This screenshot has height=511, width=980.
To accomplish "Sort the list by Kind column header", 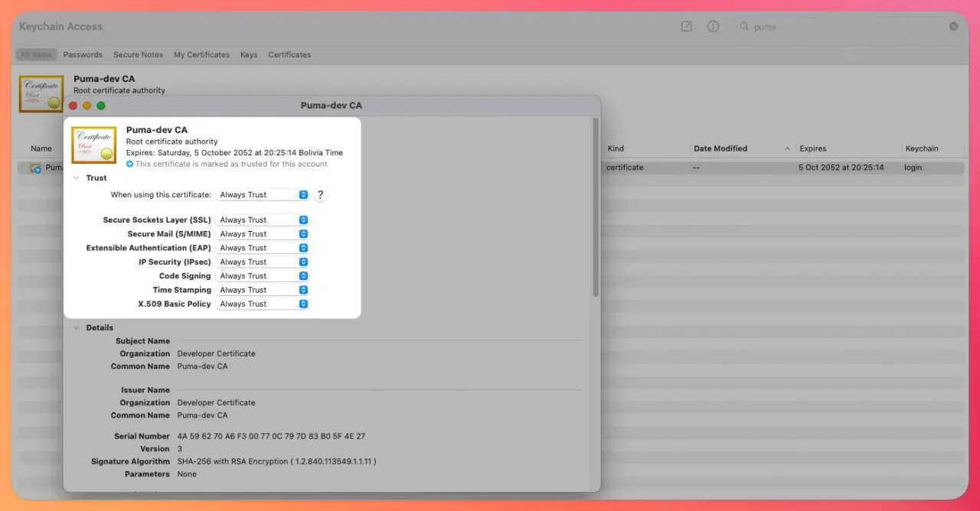I will (616, 148).
